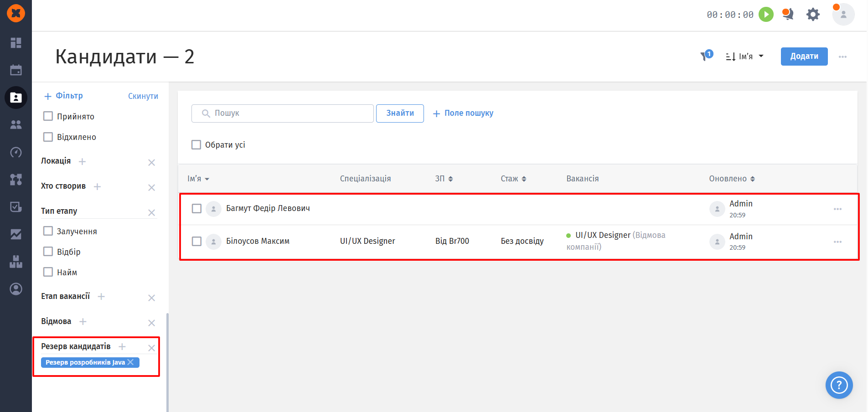
Task: Check the Найм stage checkbox
Action: (x=48, y=272)
